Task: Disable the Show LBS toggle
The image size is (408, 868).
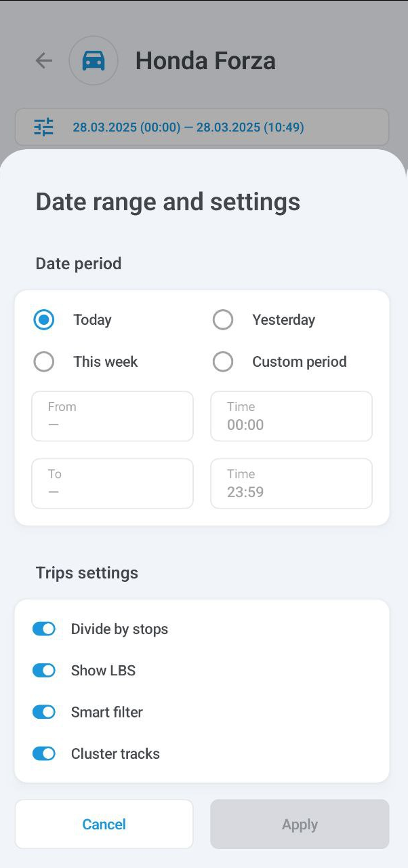Action: (44, 670)
